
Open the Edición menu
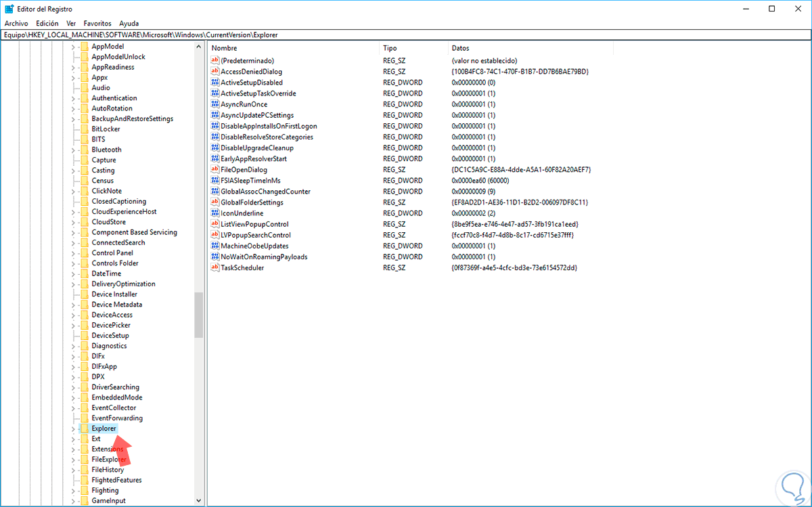(47, 23)
